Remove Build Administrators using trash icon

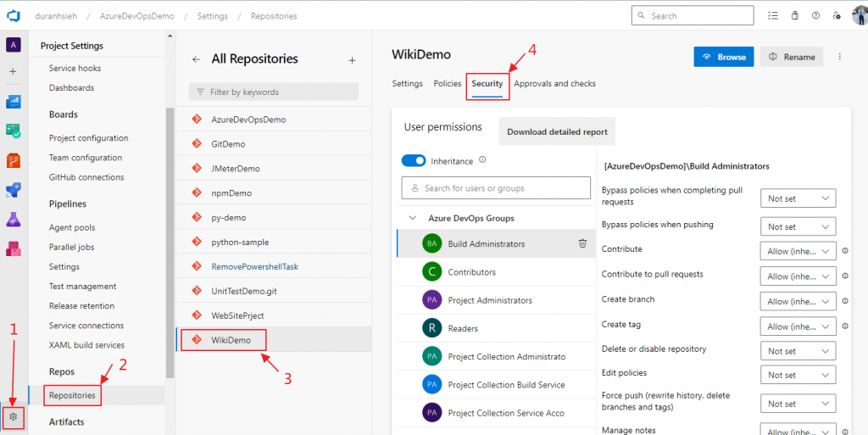(x=582, y=243)
